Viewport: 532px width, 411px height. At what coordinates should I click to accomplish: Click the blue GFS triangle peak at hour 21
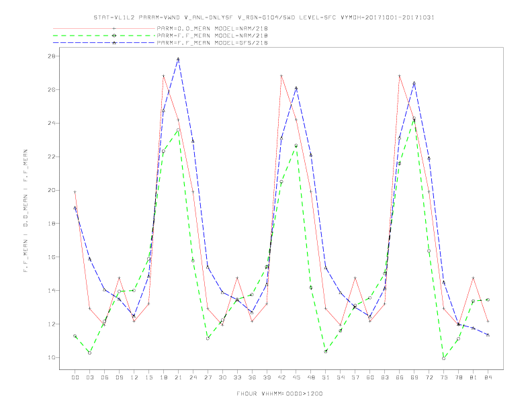[178, 59]
